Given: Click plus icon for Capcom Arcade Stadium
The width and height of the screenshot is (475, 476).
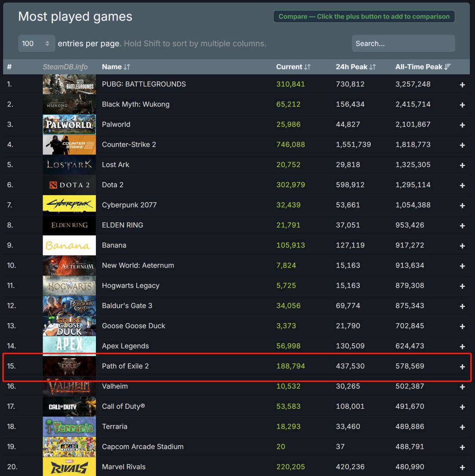Looking at the screenshot, I should coord(462,447).
